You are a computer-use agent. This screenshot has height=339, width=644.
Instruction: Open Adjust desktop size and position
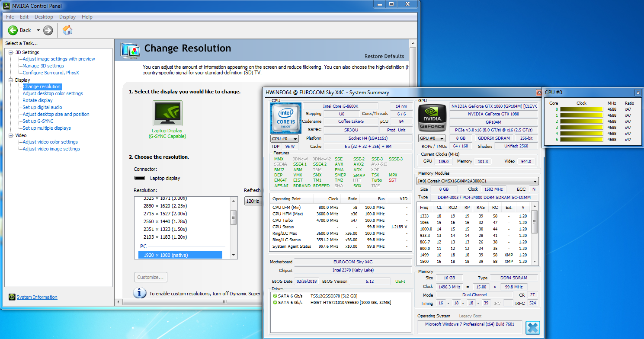tap(56, 114)
